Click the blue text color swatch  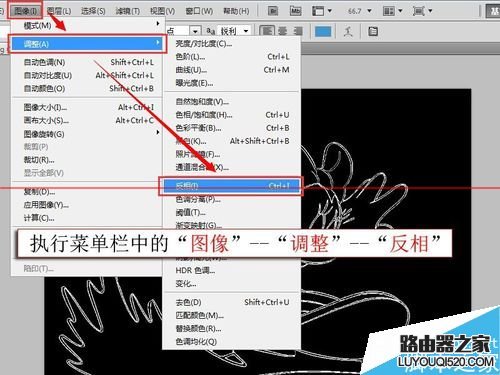coord(323,32)
